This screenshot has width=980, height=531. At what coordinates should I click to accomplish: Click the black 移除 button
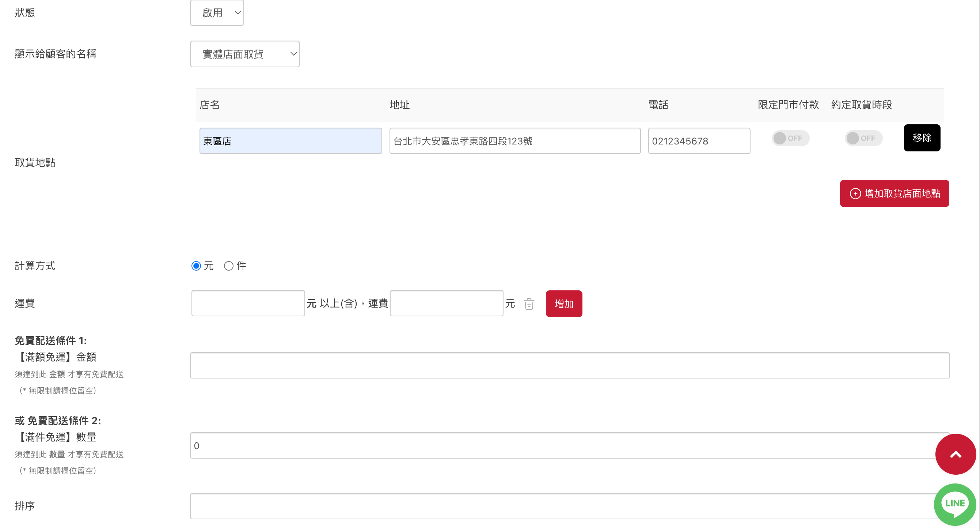pos(922,138)
